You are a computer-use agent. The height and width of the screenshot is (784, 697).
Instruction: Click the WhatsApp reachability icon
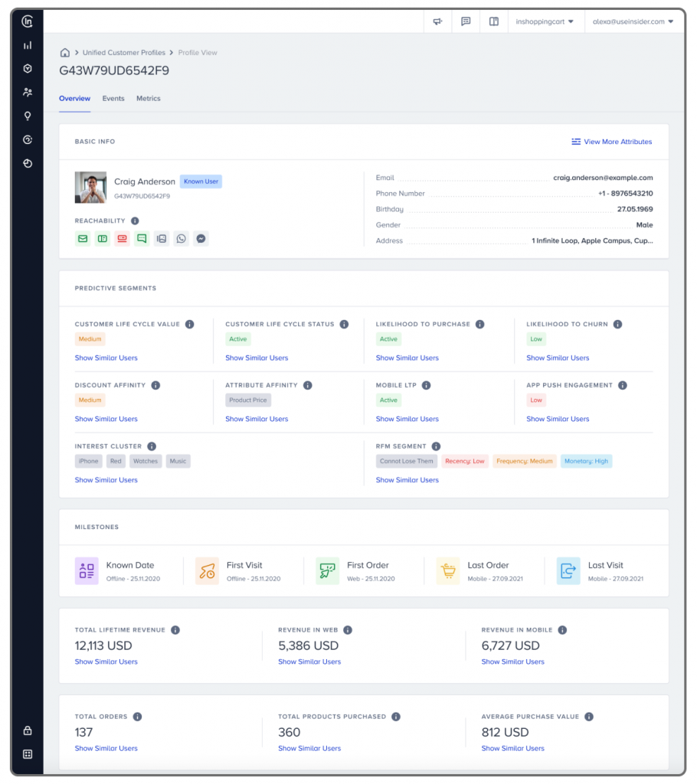point(181,239)
